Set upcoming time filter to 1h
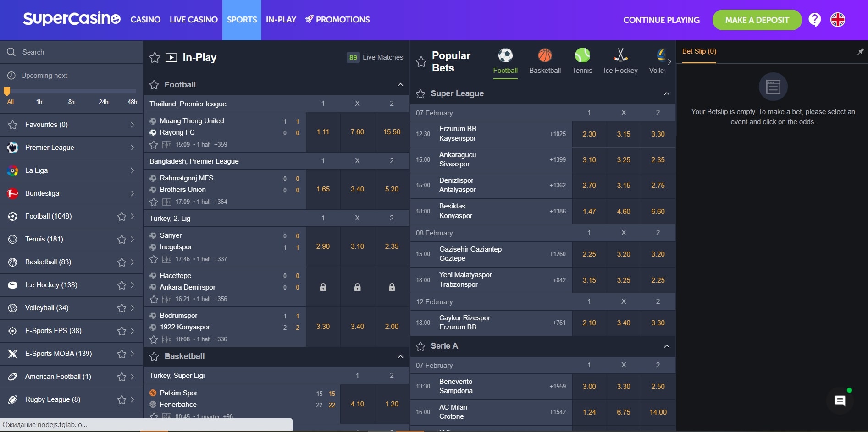The height and width of the screenshot is (432, 868). click(39, 102)
